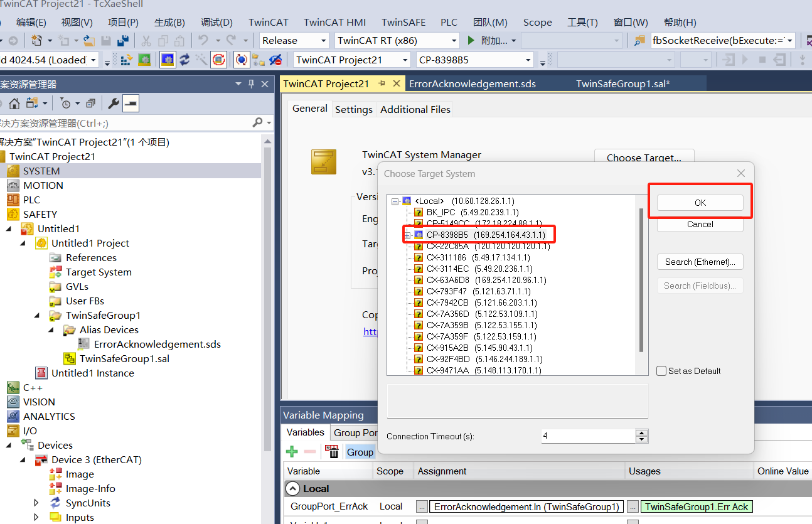Click the Home icon in Solution Explorer
Screen dimensions: 812x524
click(14, 104)
